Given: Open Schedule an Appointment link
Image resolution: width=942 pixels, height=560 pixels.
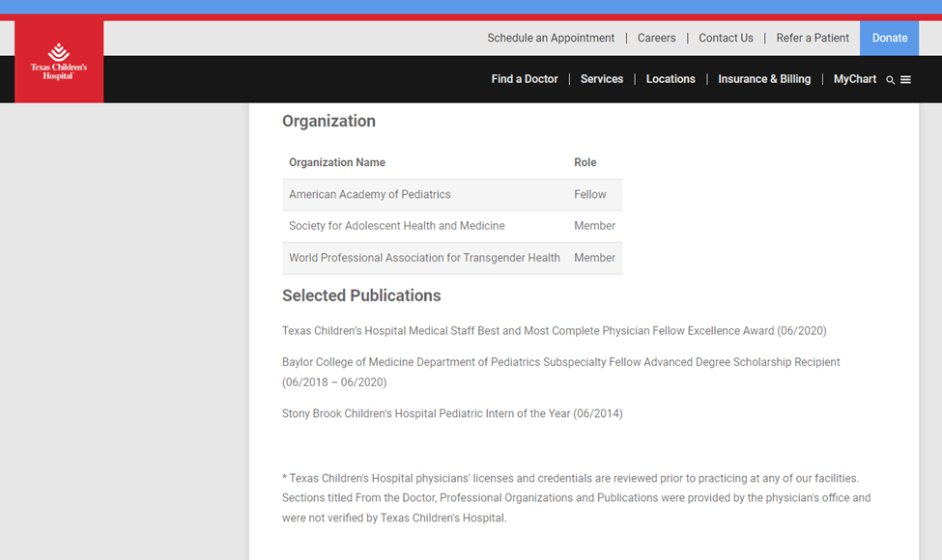Looking at the screenshot, I should click(551, 39).
